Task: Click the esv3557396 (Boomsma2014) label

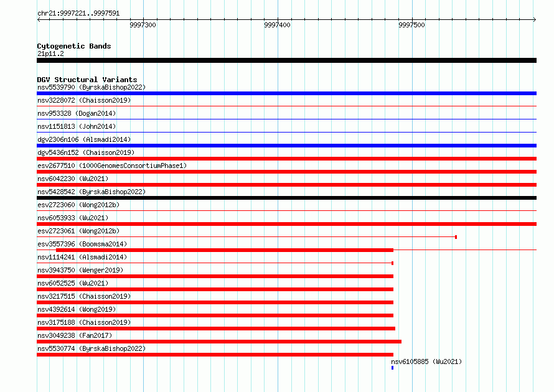Action: (x=82, y=244)
